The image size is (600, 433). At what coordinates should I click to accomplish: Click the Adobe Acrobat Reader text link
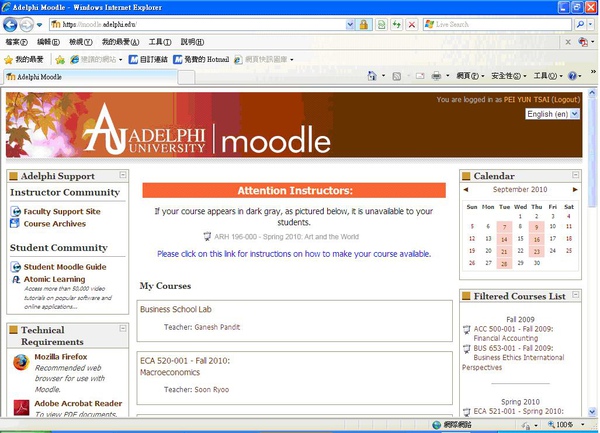(x=78, y=404)
